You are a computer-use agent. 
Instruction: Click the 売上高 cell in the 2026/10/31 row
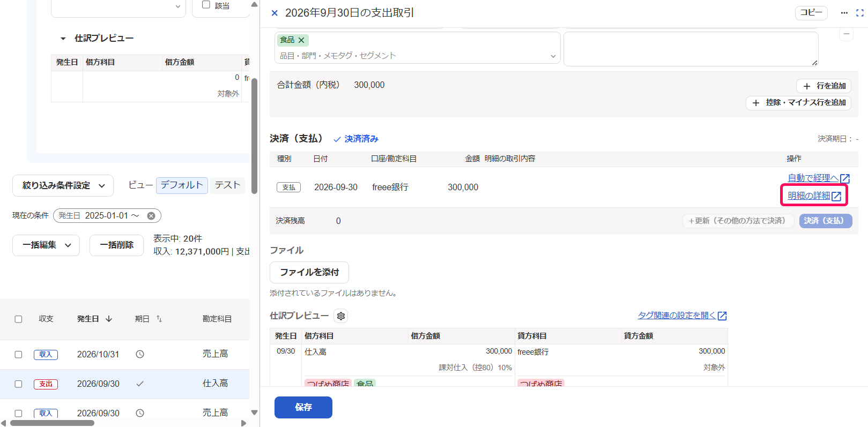pos(216,354)
